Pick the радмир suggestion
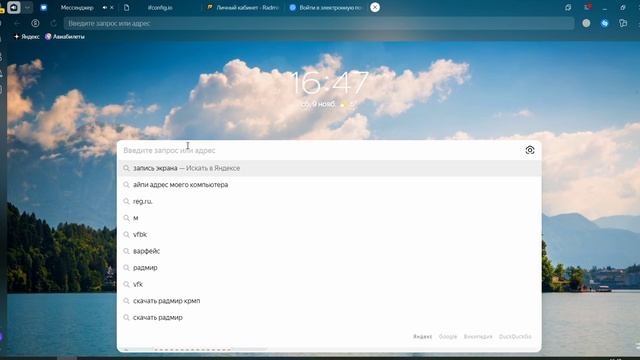The height and width of the screenshot is (360, 640). click(329, 268)
